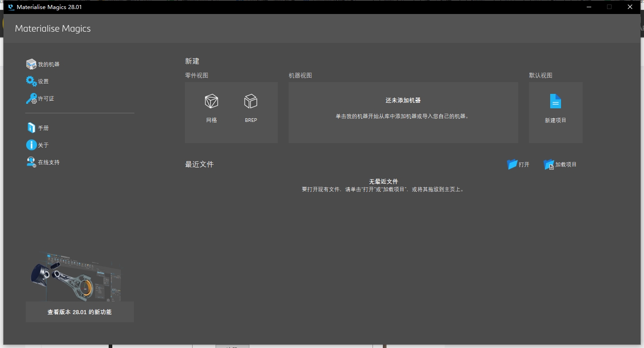This screenshot has width=644, height=348.
Task: Click the 机器视图 empty machine panel
Action: (x=403, y=112)
